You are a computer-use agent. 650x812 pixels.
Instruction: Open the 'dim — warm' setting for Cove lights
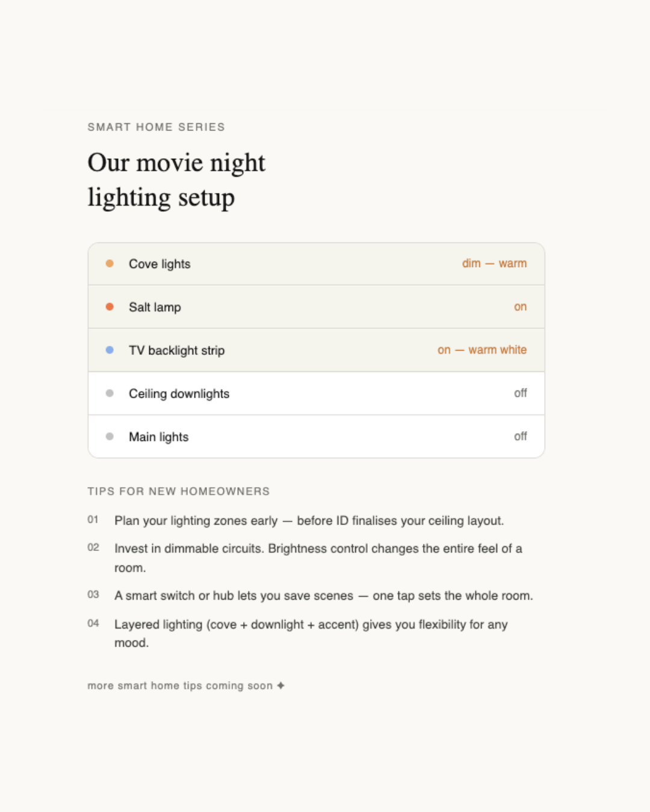pyautogui.click(x=494, y=263)
